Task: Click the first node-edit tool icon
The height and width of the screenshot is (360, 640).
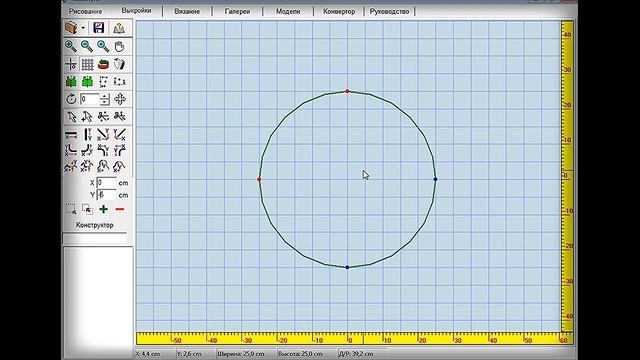Action: pos(103,117)
